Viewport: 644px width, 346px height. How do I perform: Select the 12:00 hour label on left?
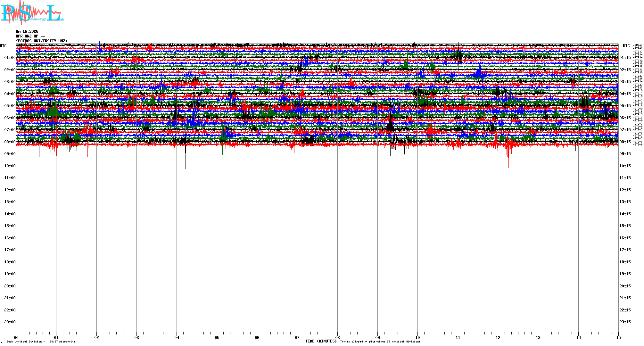10,190
